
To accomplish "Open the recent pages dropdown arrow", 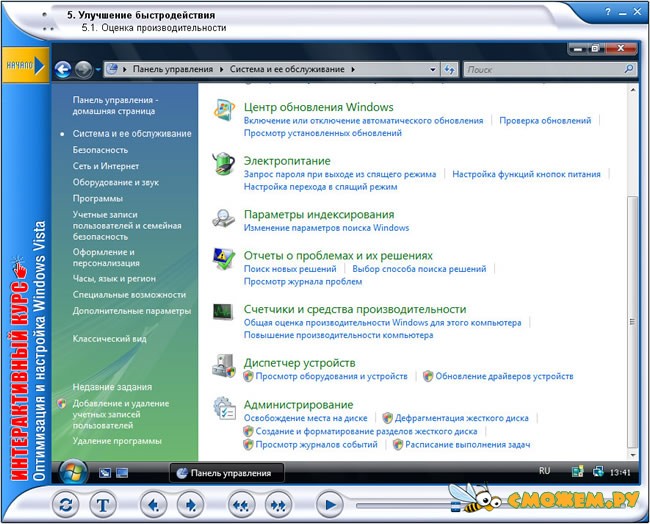I will click(x=98, y=70).
